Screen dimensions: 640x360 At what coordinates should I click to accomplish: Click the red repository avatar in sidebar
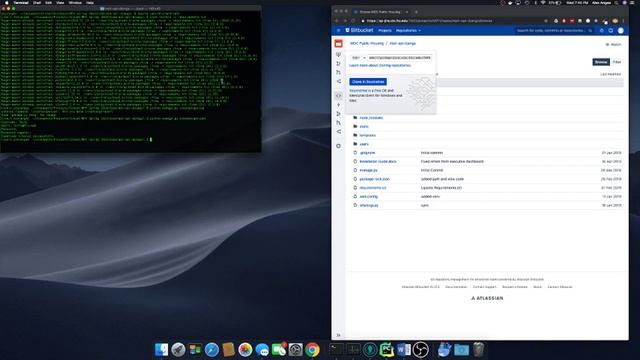click(338, 43)
